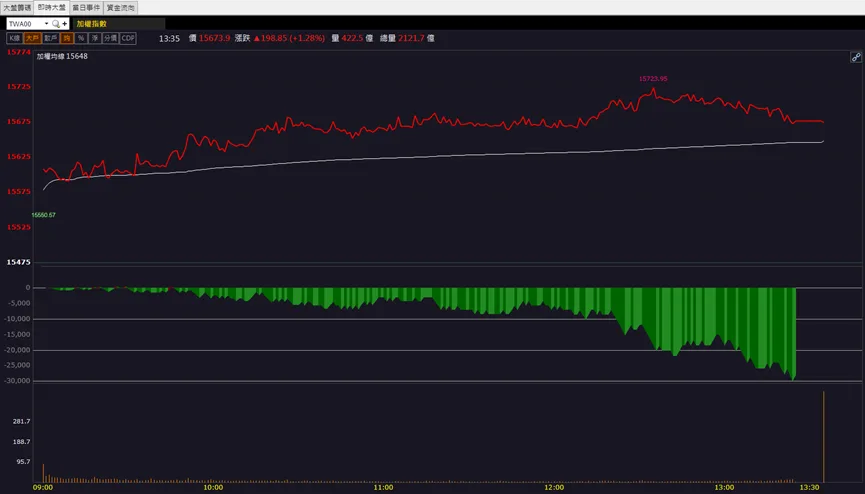Click the 15550.57 low price label
This screenshot has width=865, height=494.
(43, 215)
